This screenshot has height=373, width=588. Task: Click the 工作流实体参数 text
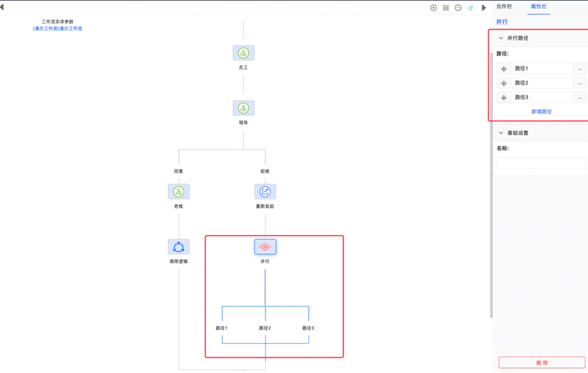57,22
